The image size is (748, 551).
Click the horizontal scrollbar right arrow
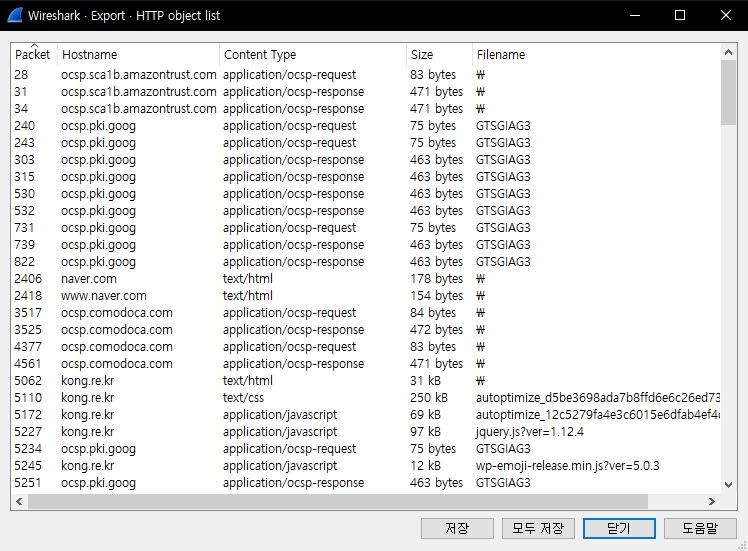[712, 501]
